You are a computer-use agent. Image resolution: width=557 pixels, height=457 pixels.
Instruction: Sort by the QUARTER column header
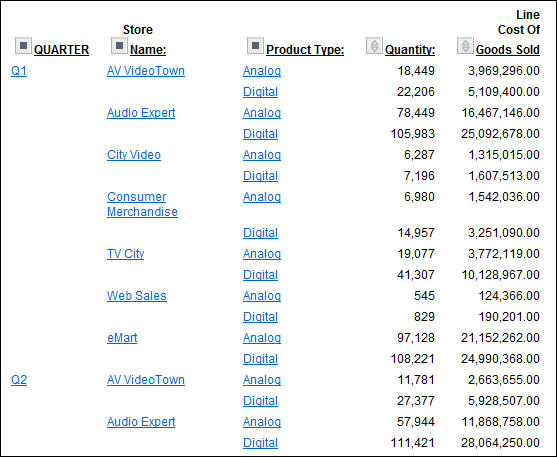click(x=61, y=50)
